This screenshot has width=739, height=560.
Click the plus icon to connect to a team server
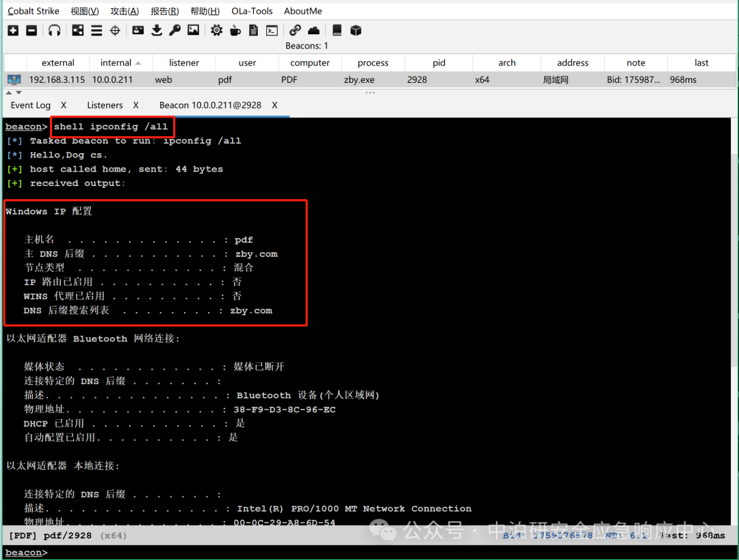tap(13, 31)
